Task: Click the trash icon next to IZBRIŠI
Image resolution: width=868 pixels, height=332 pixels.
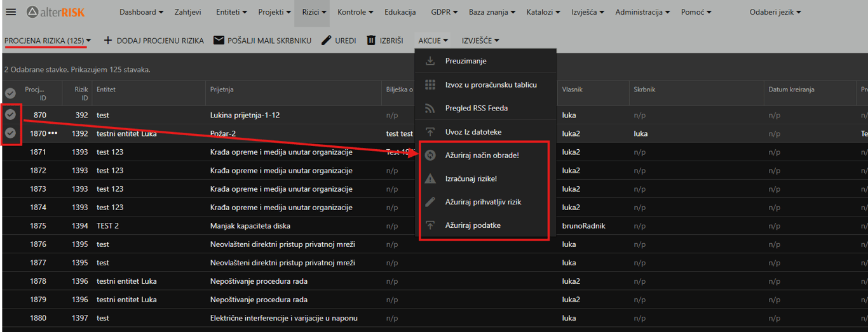Action: pos(371,41)
